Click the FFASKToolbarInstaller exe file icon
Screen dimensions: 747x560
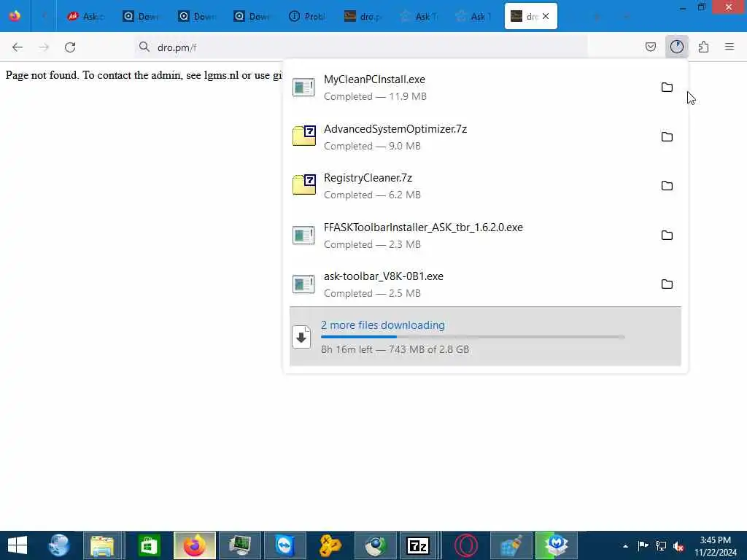pyautogui.click(x=303, y=235)
